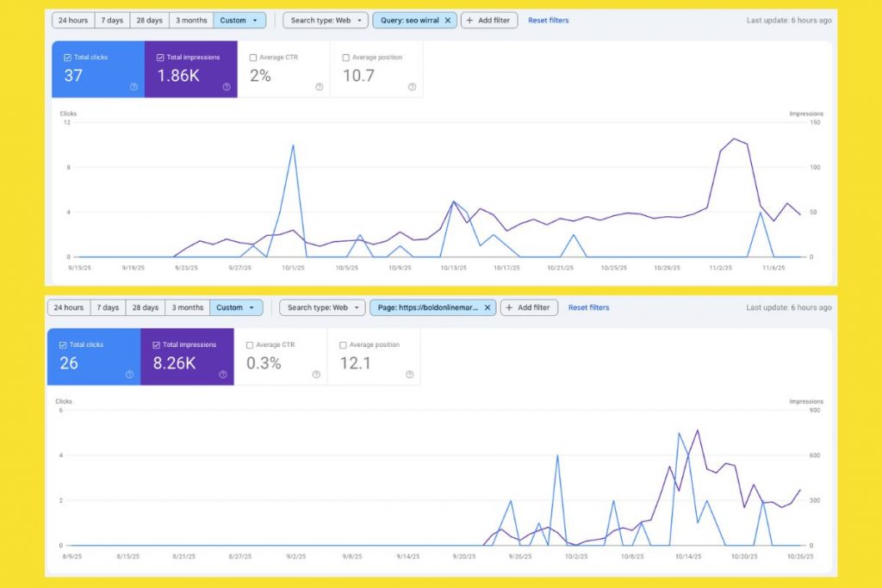Select the 7 days tab in bottom report
This screenshot has width=882, height=588.
108,307
